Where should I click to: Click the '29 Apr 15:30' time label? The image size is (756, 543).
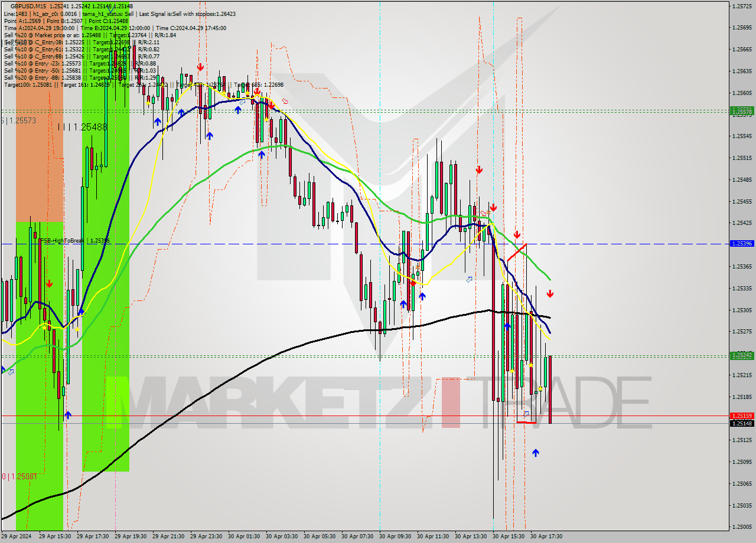(56, 537)
